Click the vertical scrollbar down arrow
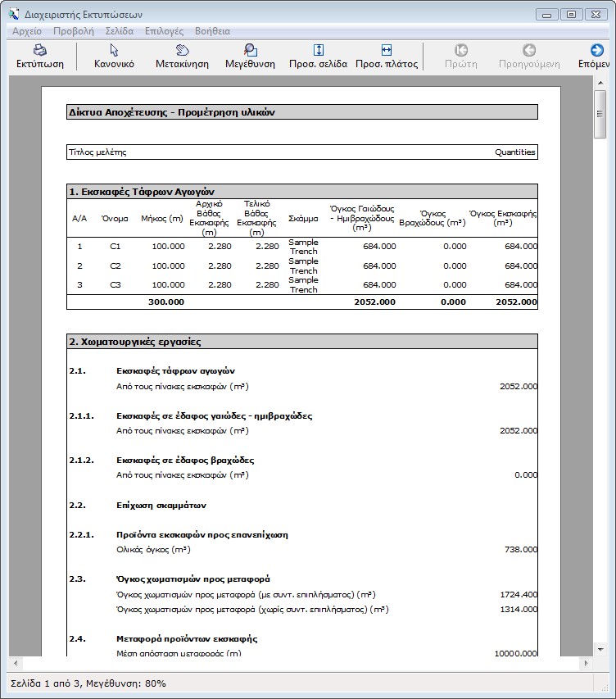Viewport: 616px width, 699px height. click(x=600, y=647)
